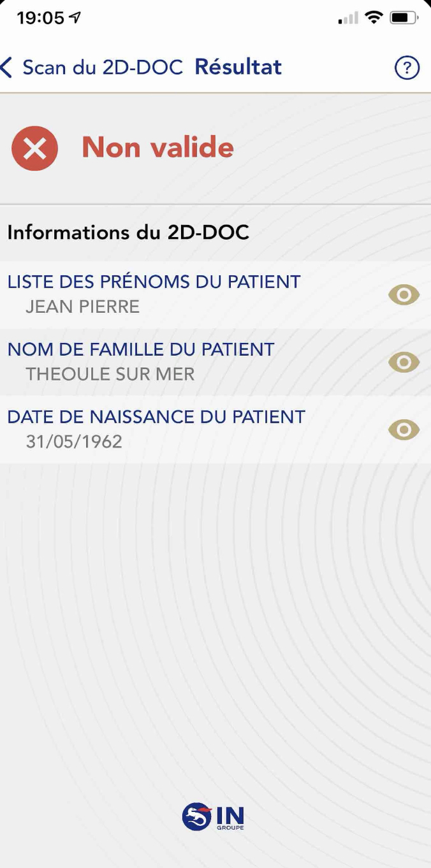
Task: Select the Liste des Prénoms du Patient label
Action: click(x=154, y=282)
